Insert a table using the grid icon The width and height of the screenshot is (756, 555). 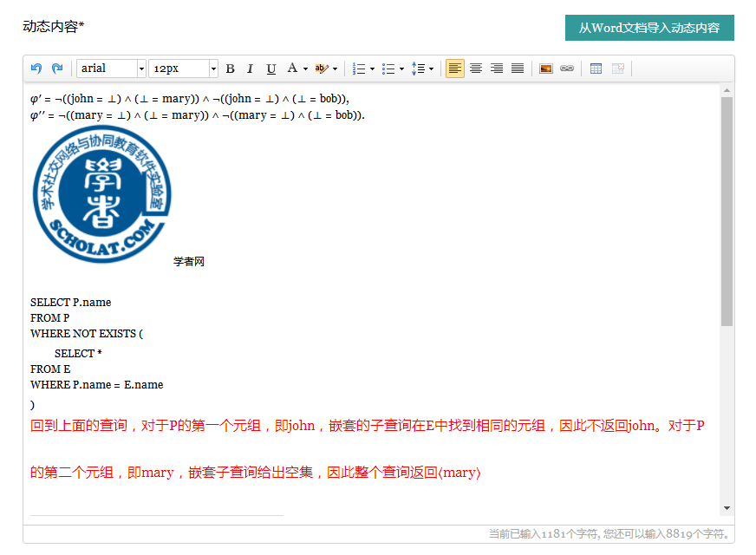(x=596, y=69)
